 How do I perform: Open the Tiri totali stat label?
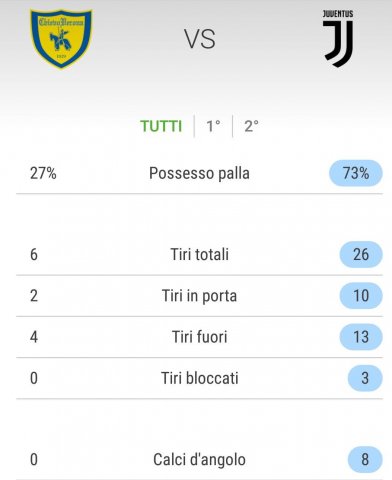[x=199, y=254]
